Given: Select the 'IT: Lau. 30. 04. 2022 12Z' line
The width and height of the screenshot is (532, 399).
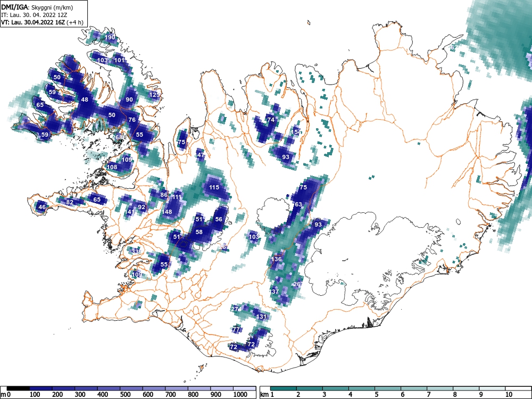Looking at the screenshot, I should (x=33, y=15).
